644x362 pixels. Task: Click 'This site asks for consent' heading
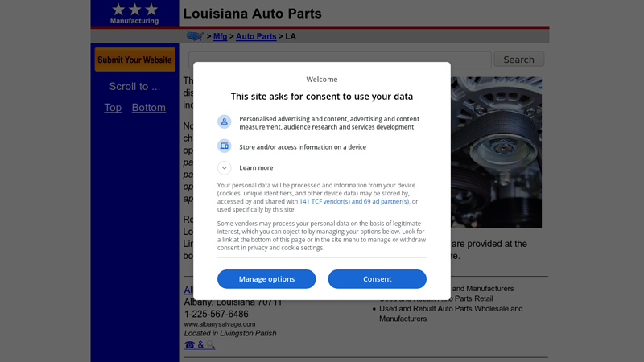click(x=321, y=97)
